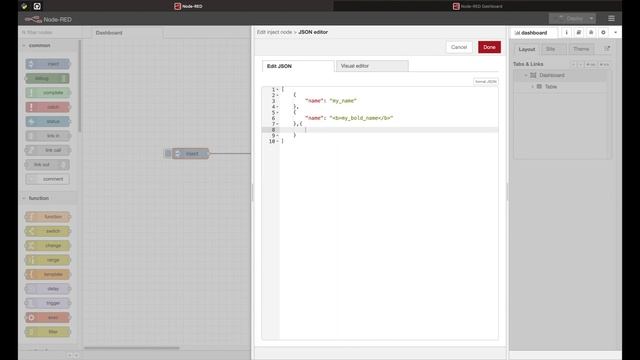The height and width of the screenshot is (360, 640).
Task: Click the collapse-all arrow in Tabs & Links
Action: click(573, 64)
